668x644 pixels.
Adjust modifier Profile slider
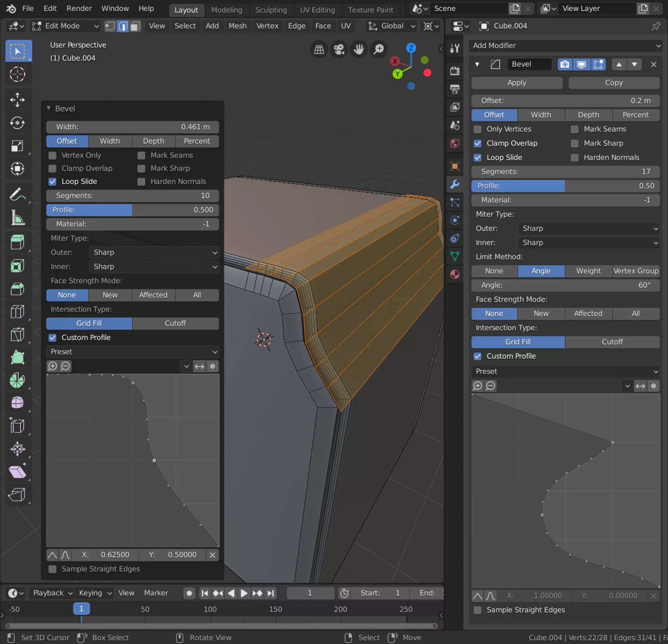pyautogui.click(x=565, y=186)
